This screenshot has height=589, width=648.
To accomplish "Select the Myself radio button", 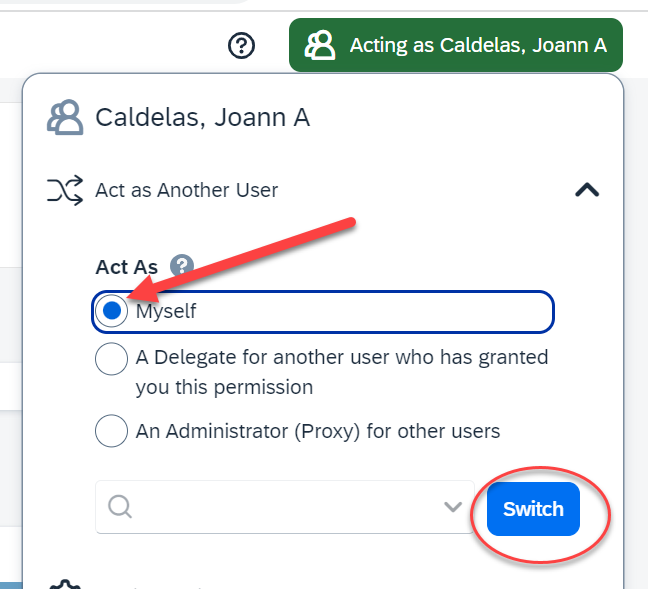I will (111, 311).
